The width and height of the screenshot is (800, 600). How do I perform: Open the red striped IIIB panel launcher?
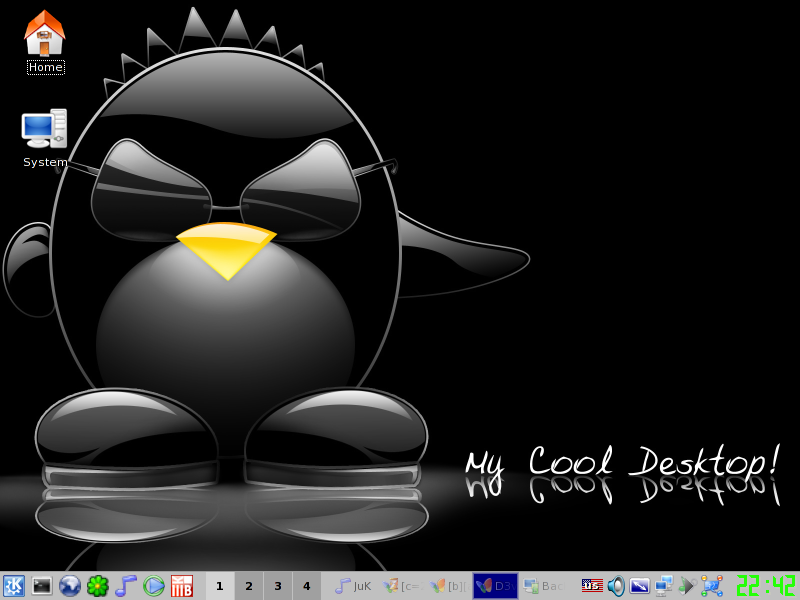182,586
